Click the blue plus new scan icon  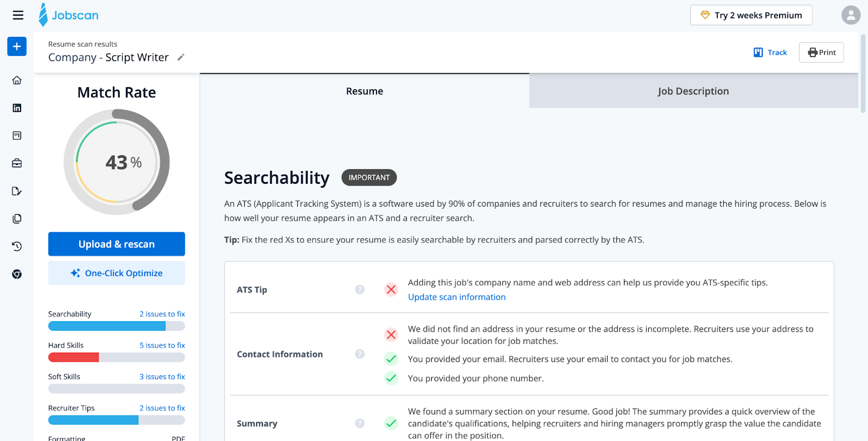pos(17,47)
